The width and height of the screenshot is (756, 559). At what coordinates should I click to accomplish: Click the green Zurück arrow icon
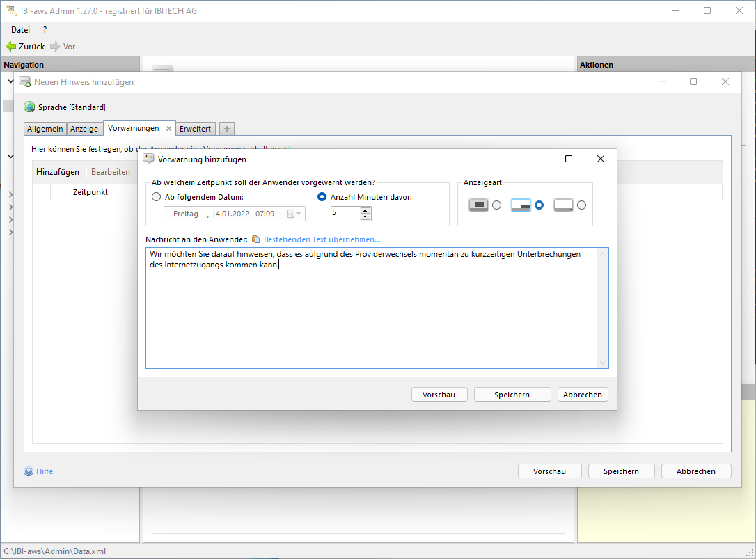click(x=10, y=47)
